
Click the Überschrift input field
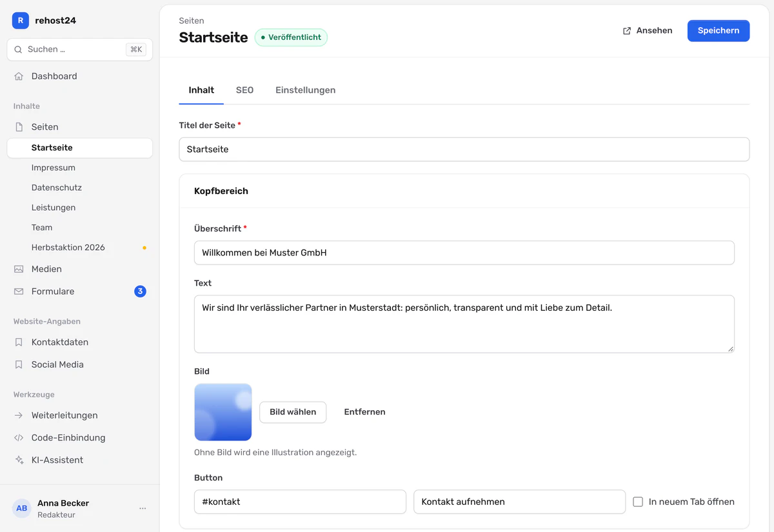point(464,253)
